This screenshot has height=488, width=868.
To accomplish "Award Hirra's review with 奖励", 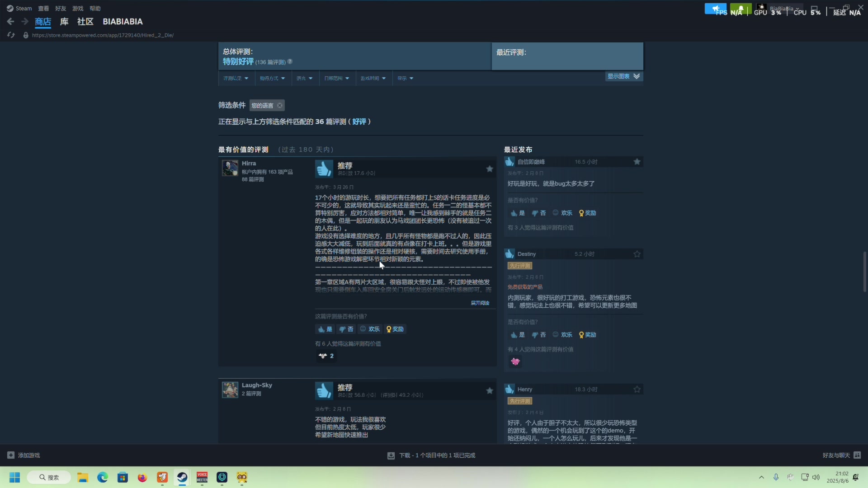I will (396, 329).
